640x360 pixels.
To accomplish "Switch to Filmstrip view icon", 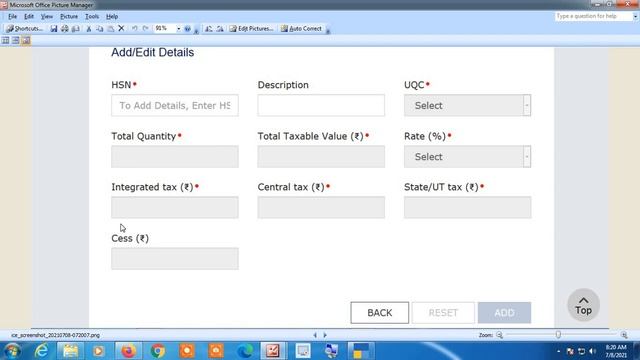I will tap(16, 40).
